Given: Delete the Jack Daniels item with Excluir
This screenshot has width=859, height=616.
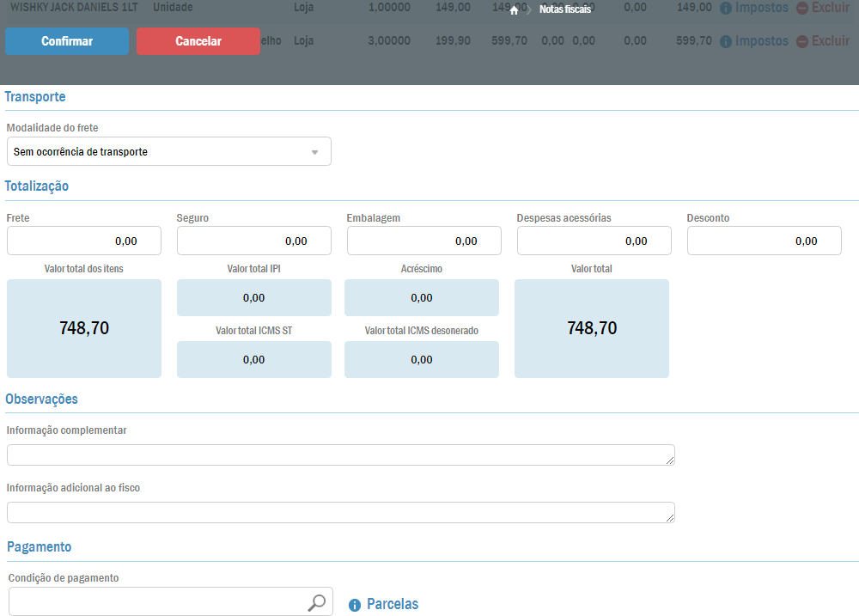Looking at the screenshot, I should 822,8.
